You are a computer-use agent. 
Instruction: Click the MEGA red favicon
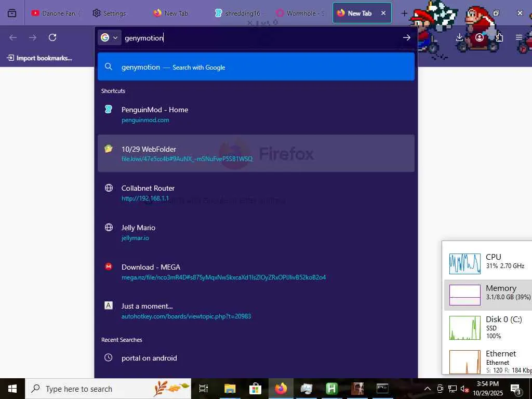point(108,267)
